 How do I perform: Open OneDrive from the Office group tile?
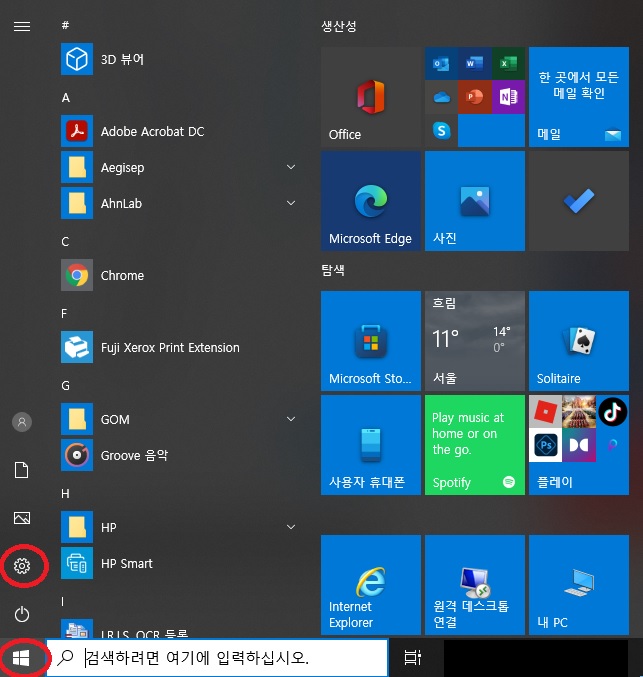(441, 97)
